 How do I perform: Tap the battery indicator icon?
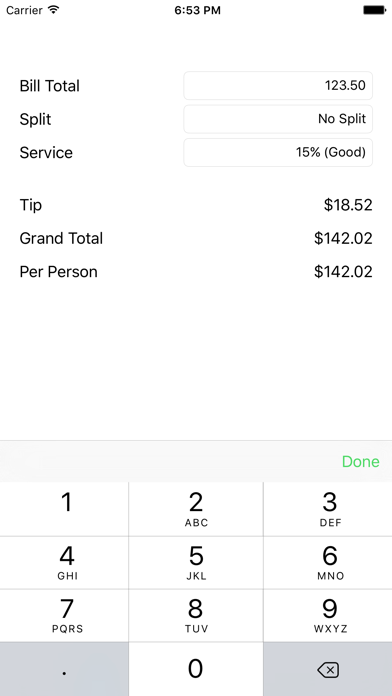coord(374,10)
